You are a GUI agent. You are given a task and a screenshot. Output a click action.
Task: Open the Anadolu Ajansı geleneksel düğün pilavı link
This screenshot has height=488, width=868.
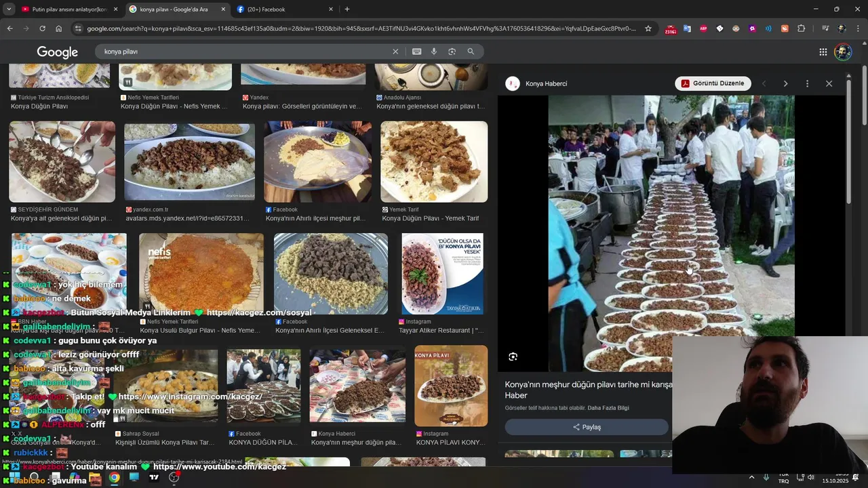pyautogui.click(x=431, y=106)
